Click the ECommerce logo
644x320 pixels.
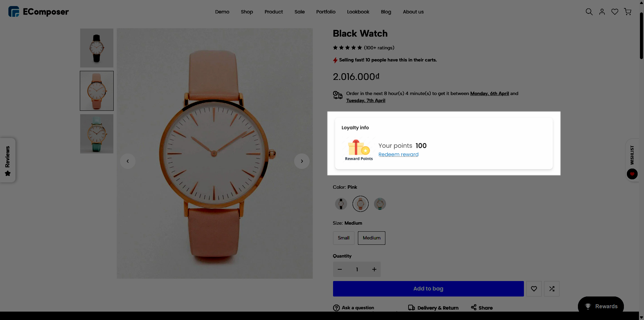[38, 12]
